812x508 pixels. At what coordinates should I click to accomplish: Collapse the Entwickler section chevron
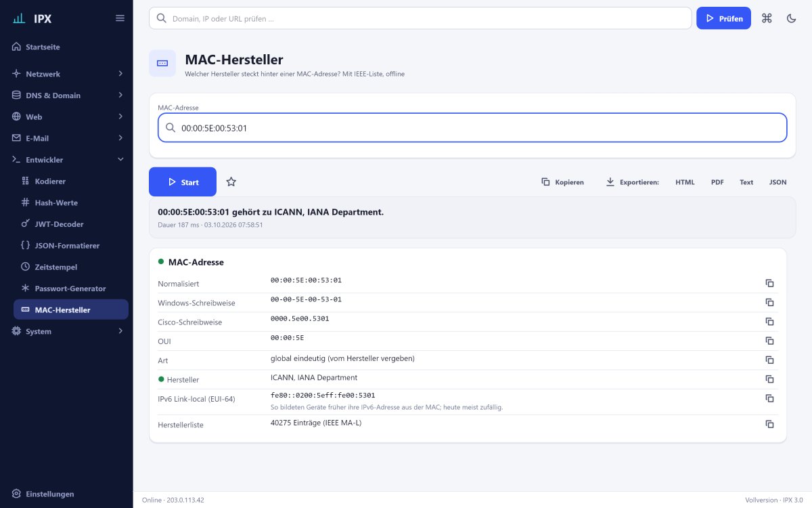(120, 159)
